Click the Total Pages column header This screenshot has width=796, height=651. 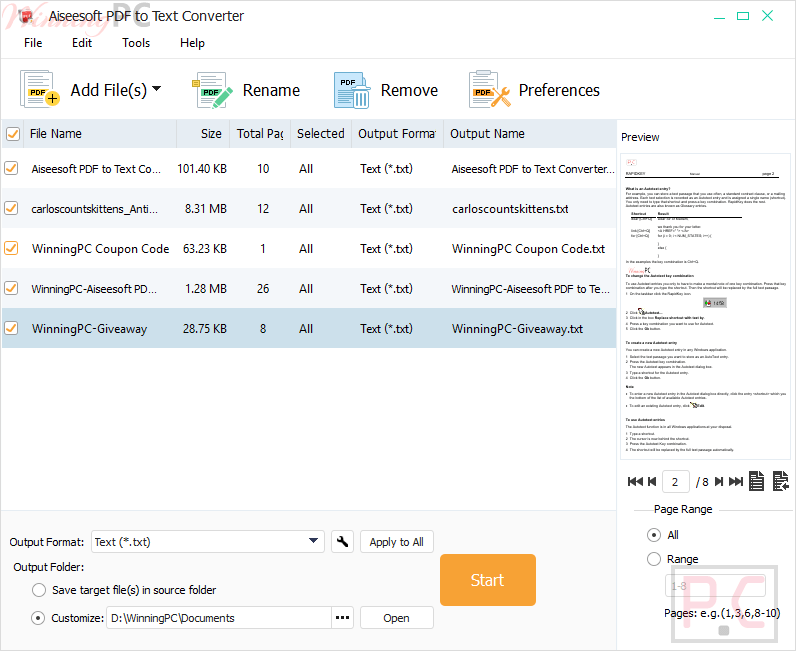(260, 134)
